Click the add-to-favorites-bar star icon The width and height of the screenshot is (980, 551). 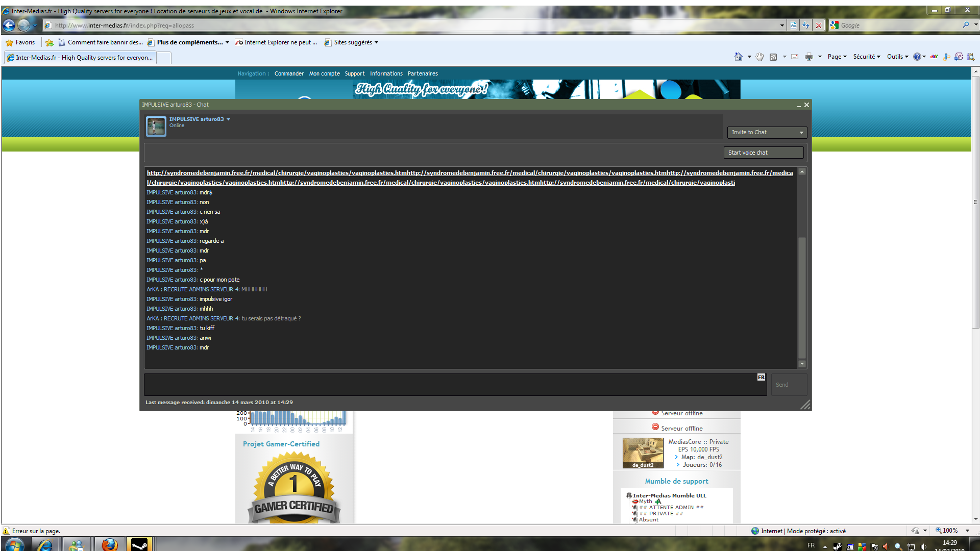tap(50, 42)
